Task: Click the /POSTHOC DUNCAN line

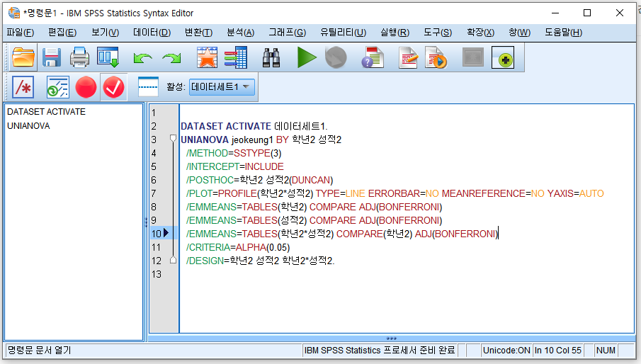Action: (x=259, y=180)
